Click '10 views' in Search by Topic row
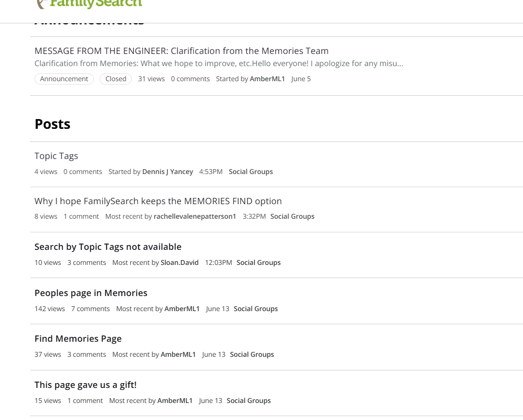 (x=48, y=262)
